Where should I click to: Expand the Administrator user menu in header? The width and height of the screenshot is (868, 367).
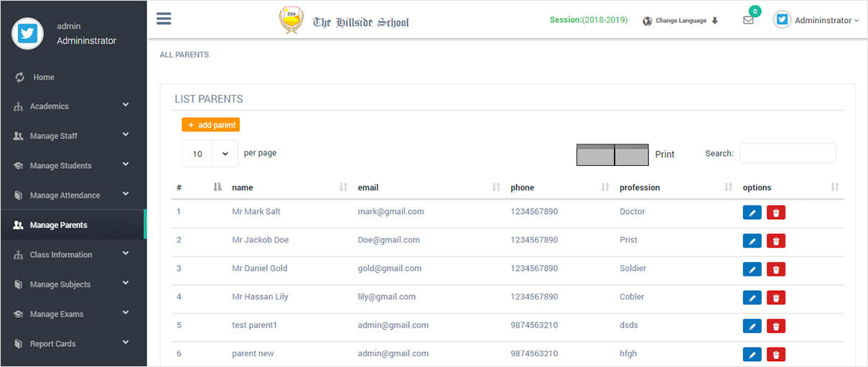coord(817,21)
